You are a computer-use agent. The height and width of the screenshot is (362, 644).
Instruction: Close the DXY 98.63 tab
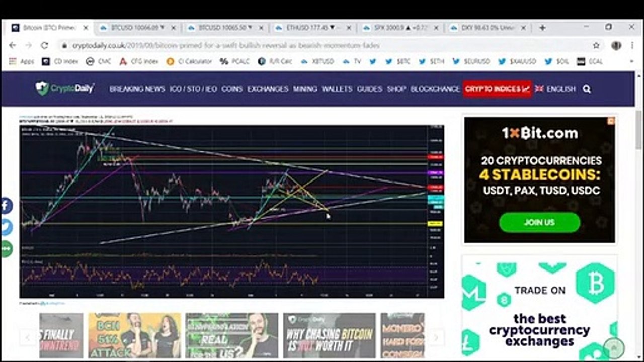(523, 28)
